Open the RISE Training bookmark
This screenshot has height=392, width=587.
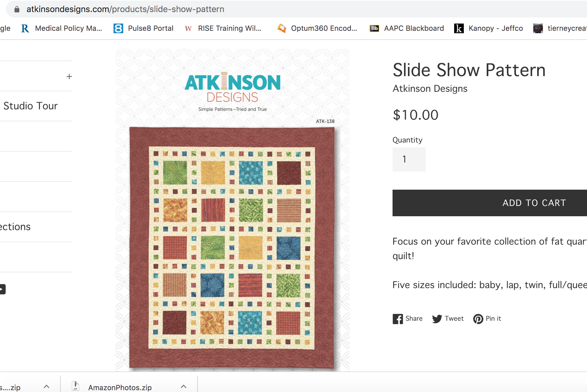coord(223,28)
